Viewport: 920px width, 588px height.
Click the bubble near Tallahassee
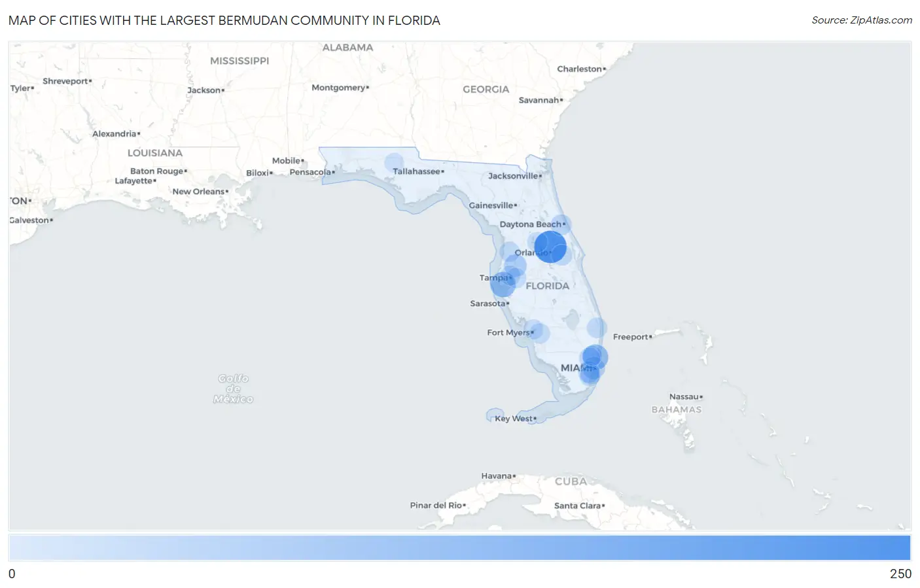point(394,162)
